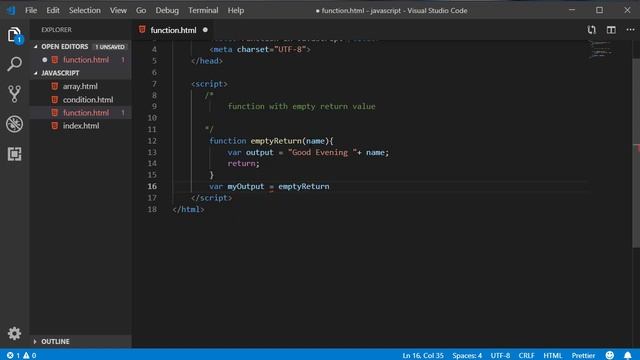Expand the Outline section
The image size is (640, 360).
35,342
